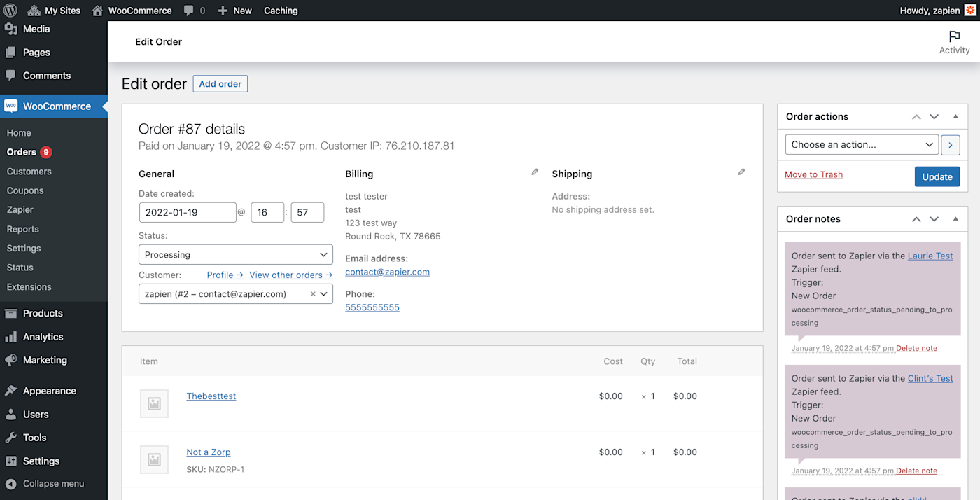Viewport: 980px width, 500px height.
Task: Open the Laurie Test feed link
Action: click(930, 256)
